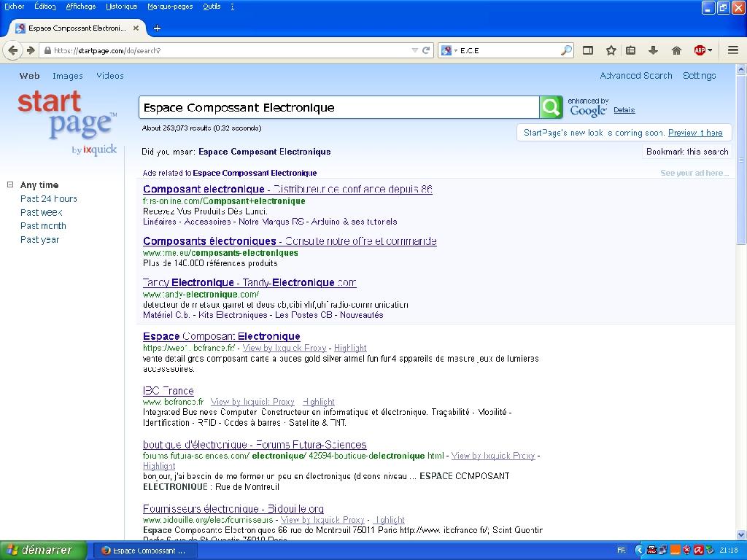
Task: Open a new tab with plus button
Action: (x=157, y=28)
